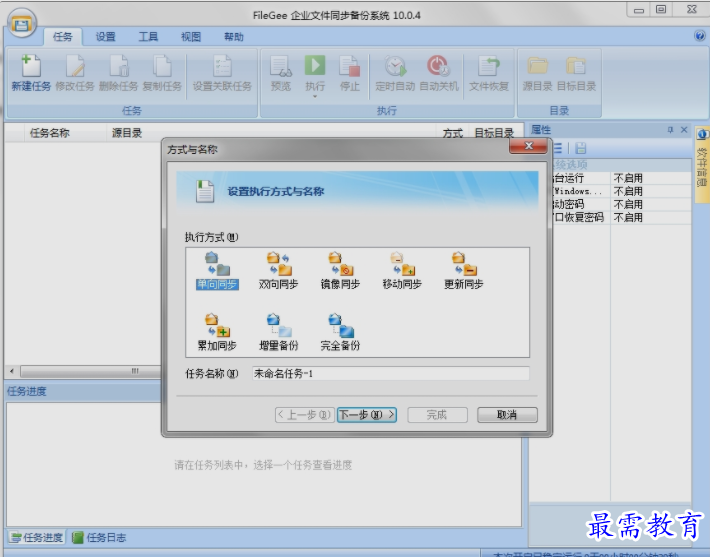Click list view icon in 属性 panel
This screenshot has height=557, width=710.
557,148
